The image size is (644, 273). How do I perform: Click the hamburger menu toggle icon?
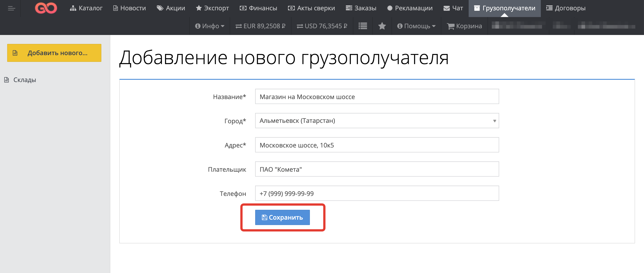pos(11,9)
